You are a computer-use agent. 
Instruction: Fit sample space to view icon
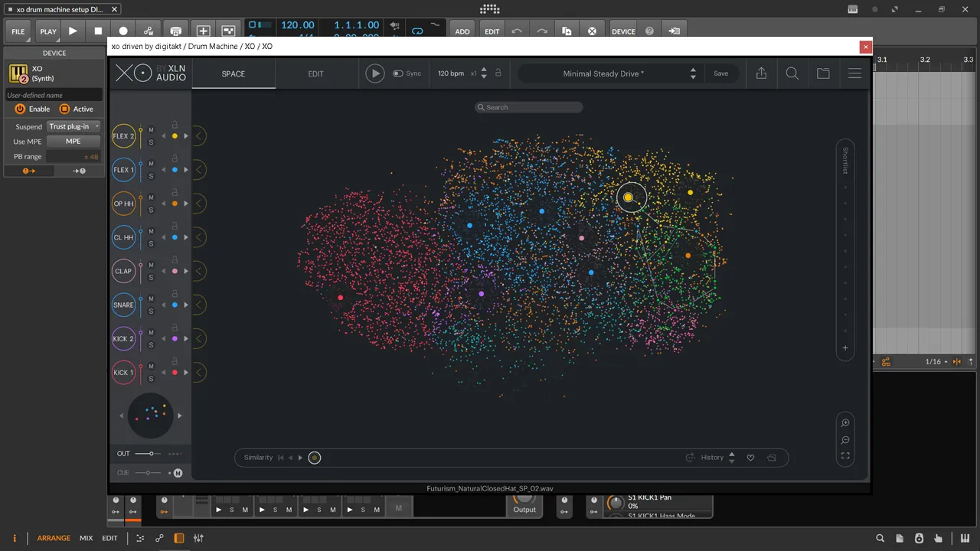[845, 456]
